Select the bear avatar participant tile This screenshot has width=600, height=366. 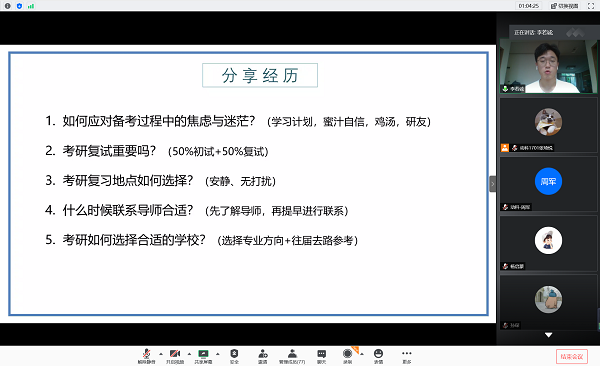pos(548,302)
